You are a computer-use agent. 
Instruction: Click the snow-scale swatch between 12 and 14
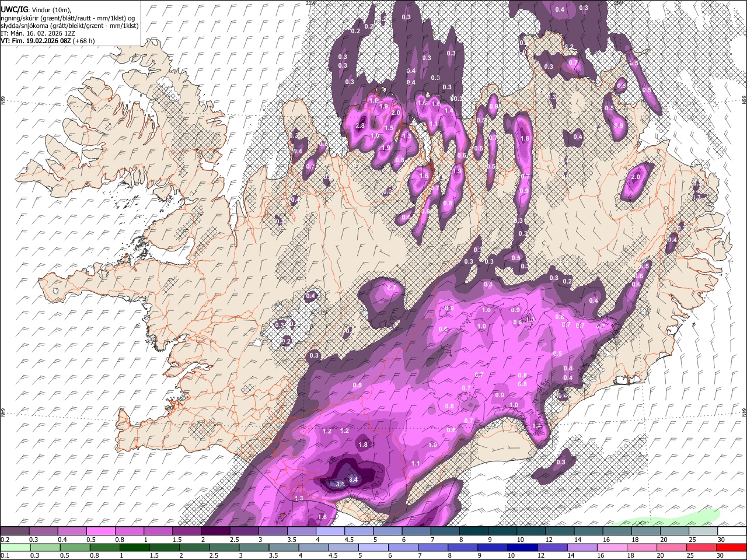560,531
